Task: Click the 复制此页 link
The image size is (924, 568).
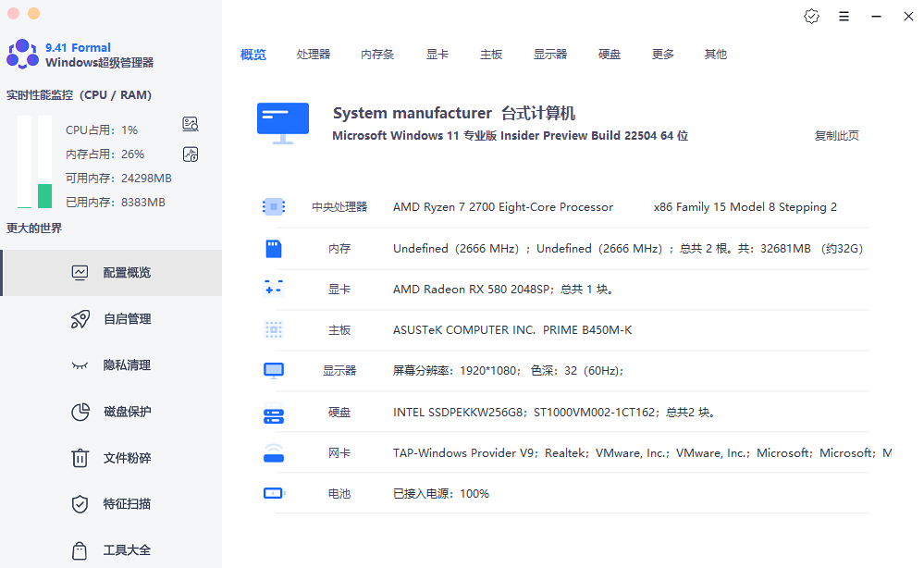Action: (836, 136)
